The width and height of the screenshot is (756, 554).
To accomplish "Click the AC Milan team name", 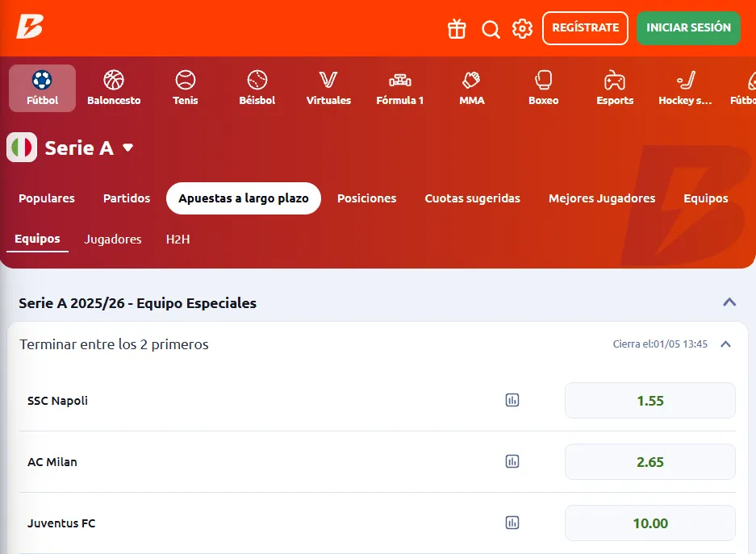I will (52, 462).
